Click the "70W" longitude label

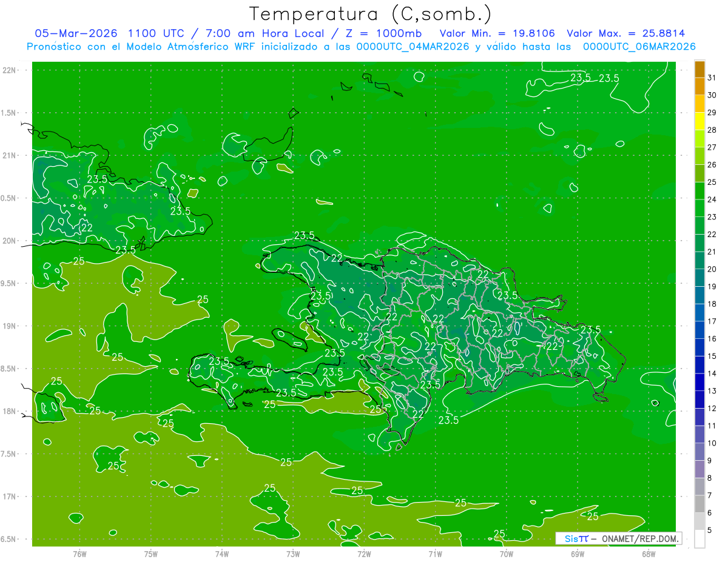[507, 554]
